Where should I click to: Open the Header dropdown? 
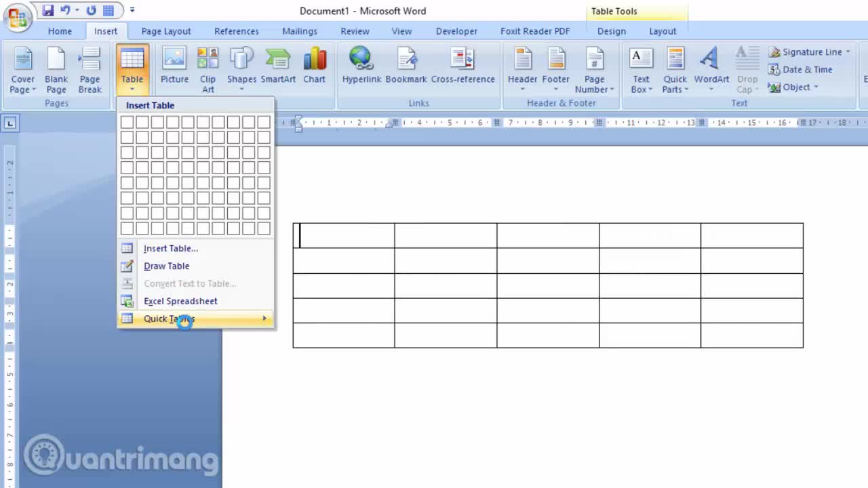pyautogui.click(x=522, y=70)
